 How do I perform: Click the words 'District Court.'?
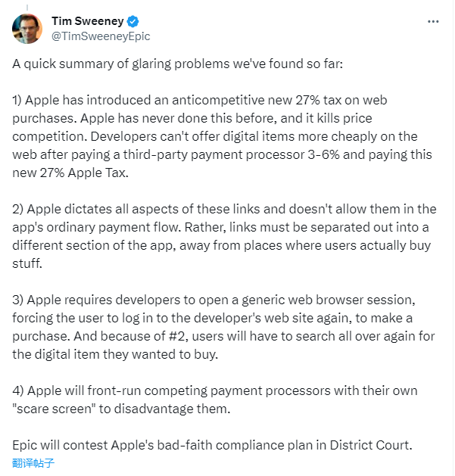tap(371, 445)
